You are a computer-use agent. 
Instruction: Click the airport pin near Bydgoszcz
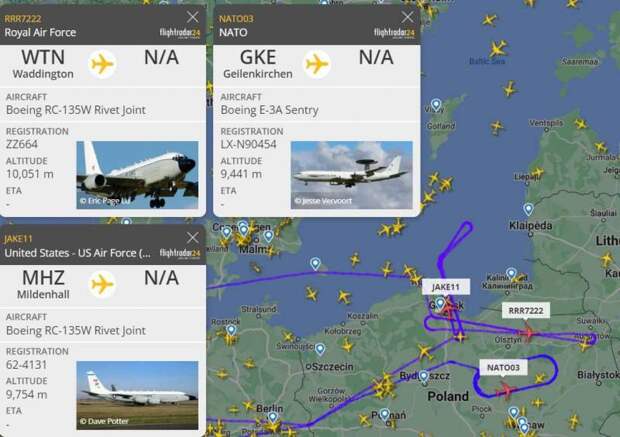pyautogui.click(x=423, y=376)
